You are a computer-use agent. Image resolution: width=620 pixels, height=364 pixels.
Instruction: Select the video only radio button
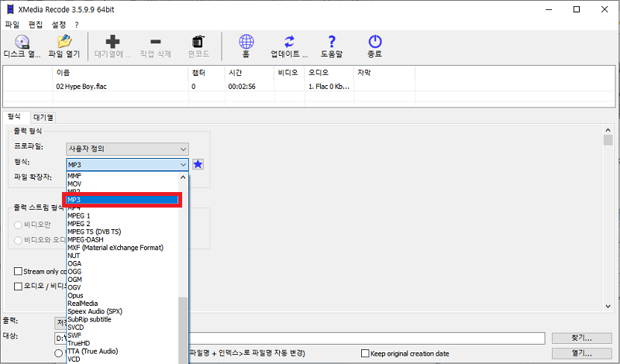(x=18, y=225)
